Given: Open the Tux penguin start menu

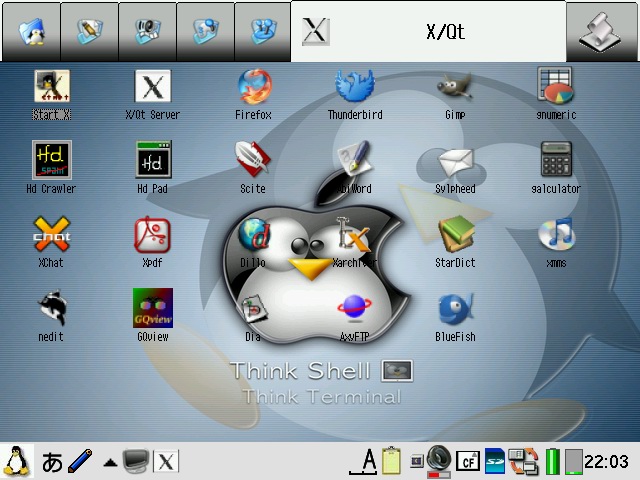Looking at the screenshot, I should [17, 460].
